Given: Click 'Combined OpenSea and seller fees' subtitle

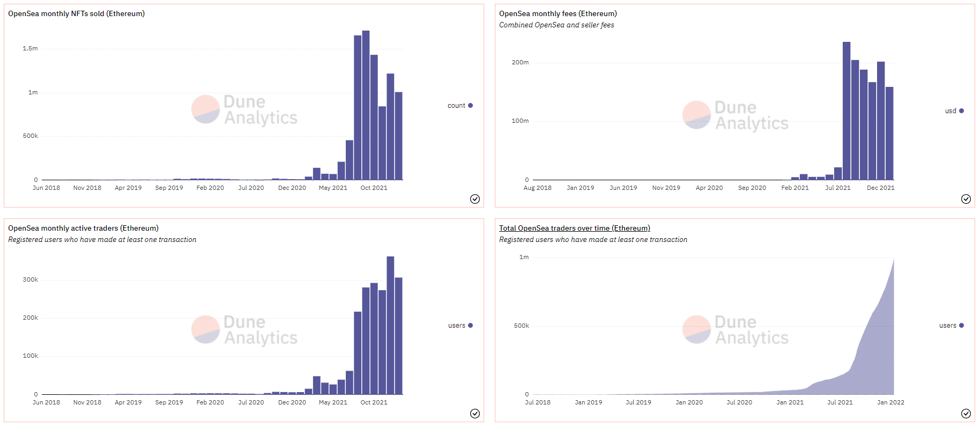Looking at the screenshot, I should coord(556,25).
